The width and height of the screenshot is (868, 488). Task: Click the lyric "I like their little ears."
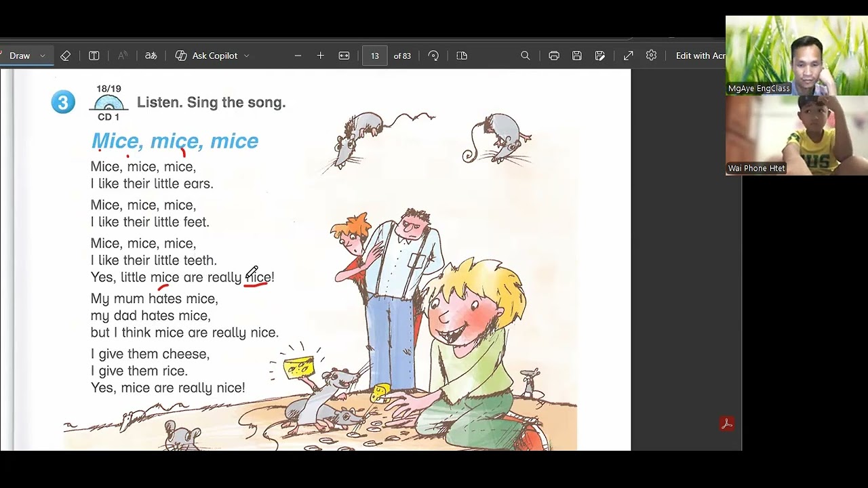(152, 184)
